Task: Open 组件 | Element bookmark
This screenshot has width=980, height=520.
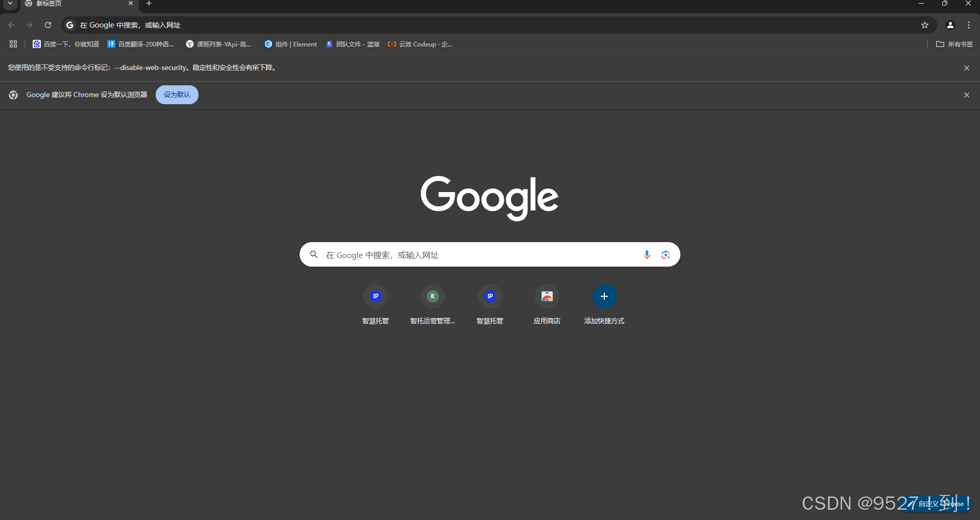Action: click(291, 44)
